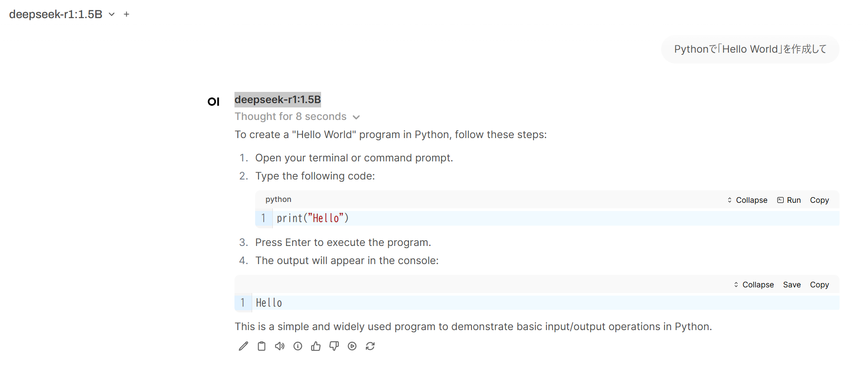Regenerate the response with refresh icon
The width and height of the screenshot is (868, 381).
(370, 346)
